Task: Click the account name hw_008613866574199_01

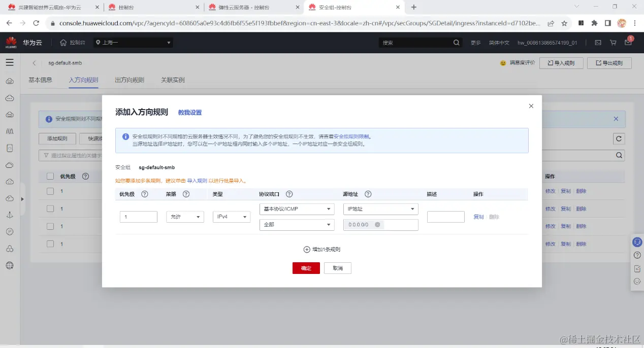Action: [x=548, y=43]
